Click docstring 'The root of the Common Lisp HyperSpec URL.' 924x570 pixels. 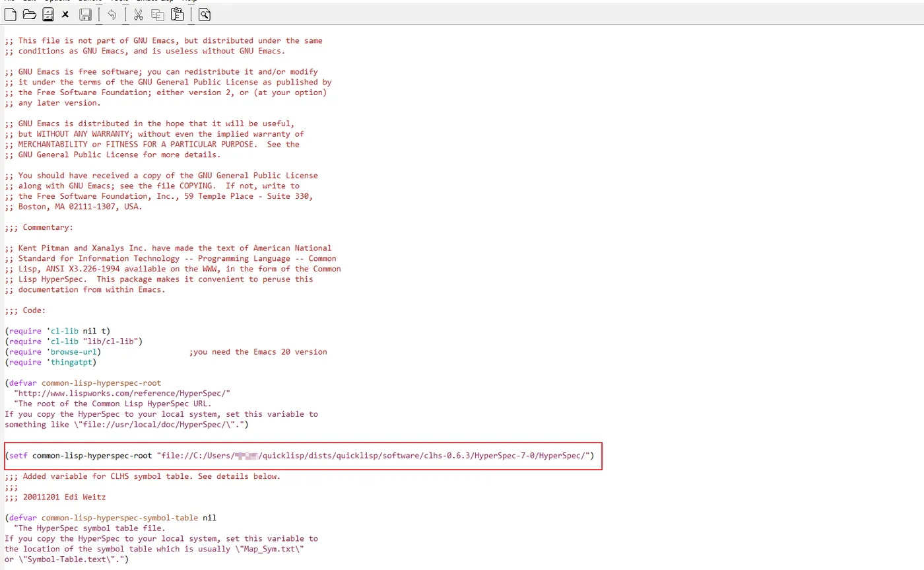pos(113,404)
